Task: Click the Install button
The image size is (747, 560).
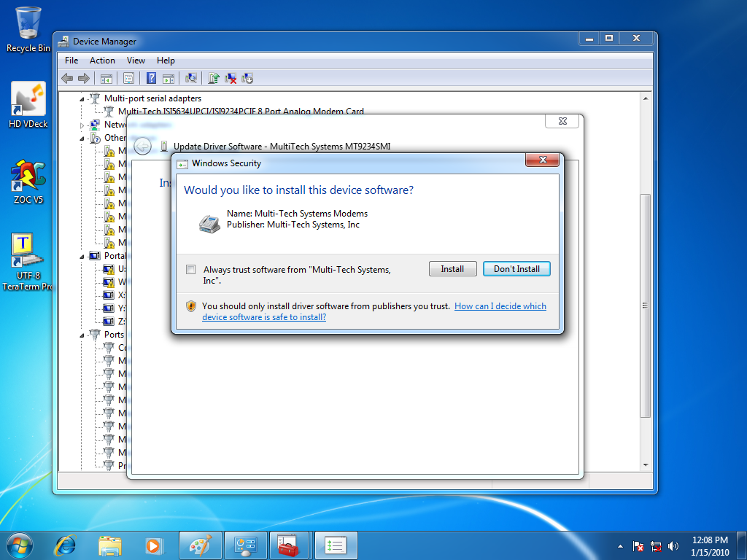Action: pos(452,269)
